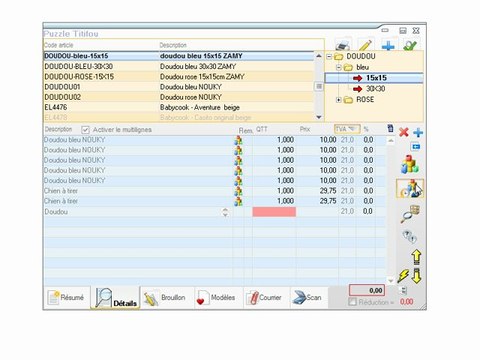Click quantity 1,000 of first Doudou bleu NOUKY line
Viewport: 480px width, 360px height.
pyautogui.click(x=285, y=140)
